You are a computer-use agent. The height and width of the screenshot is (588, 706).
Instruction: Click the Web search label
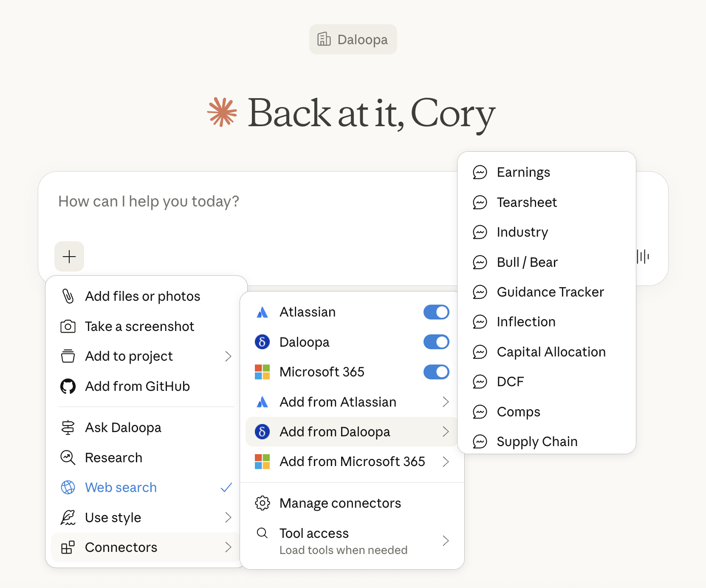pyautogui.click(x=121, y=487)
